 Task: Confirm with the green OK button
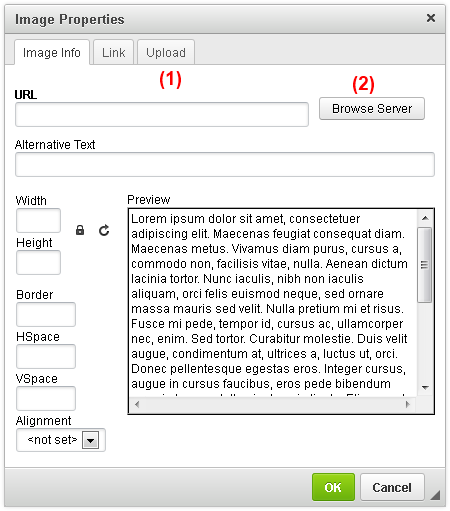[x=333, y=487]
